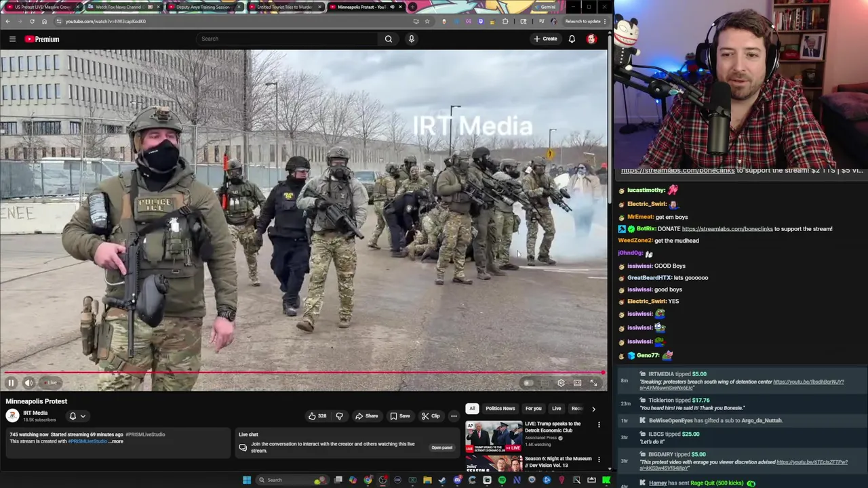This screenshot has height=488, width=868.
Task: Click the browser address bar URL
Action: tap(105, 21)
